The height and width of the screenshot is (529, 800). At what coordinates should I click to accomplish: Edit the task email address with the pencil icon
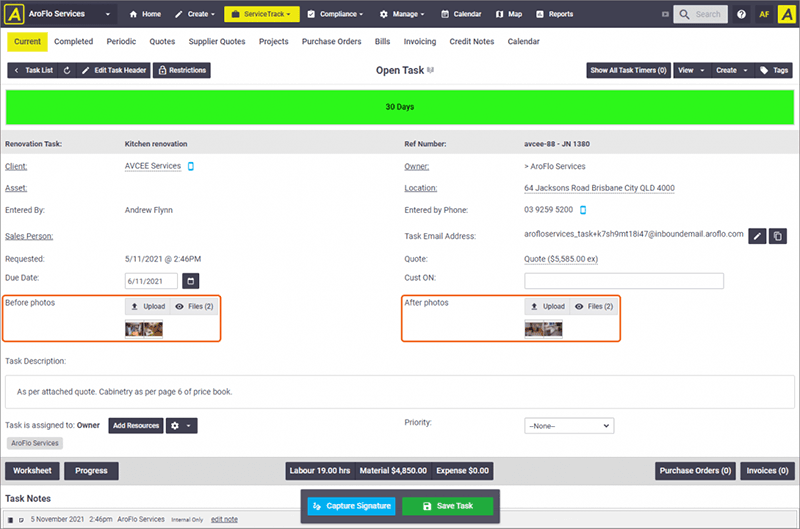(757, 236)
